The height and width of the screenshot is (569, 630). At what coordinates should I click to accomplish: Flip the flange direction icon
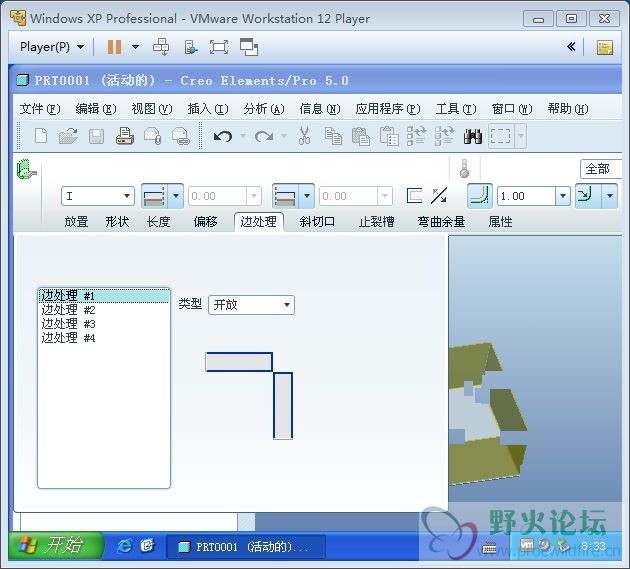coord(439,196)
